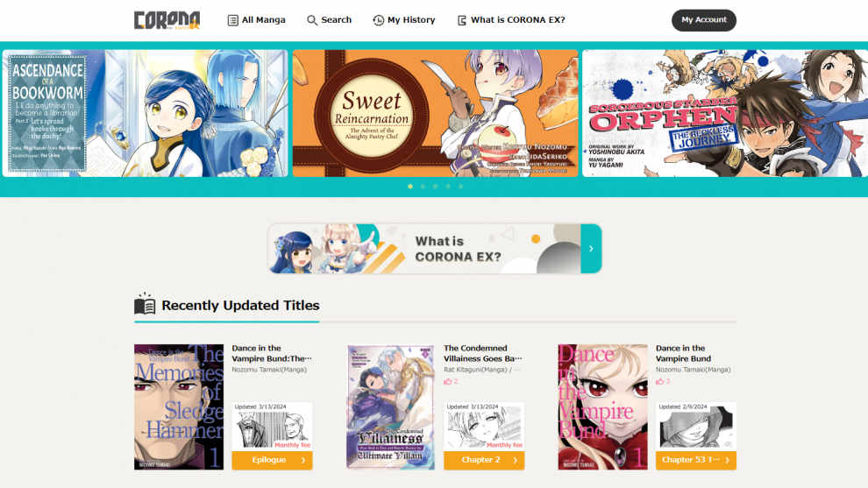The width and height of the screenshot is (868, 488).
Task: Open the teal arrow on CORONA EX banner
Action: [591, 249]
